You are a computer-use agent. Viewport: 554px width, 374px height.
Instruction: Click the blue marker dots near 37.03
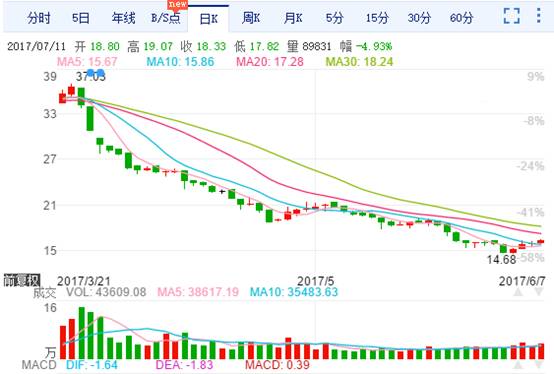tap(95, 73)
